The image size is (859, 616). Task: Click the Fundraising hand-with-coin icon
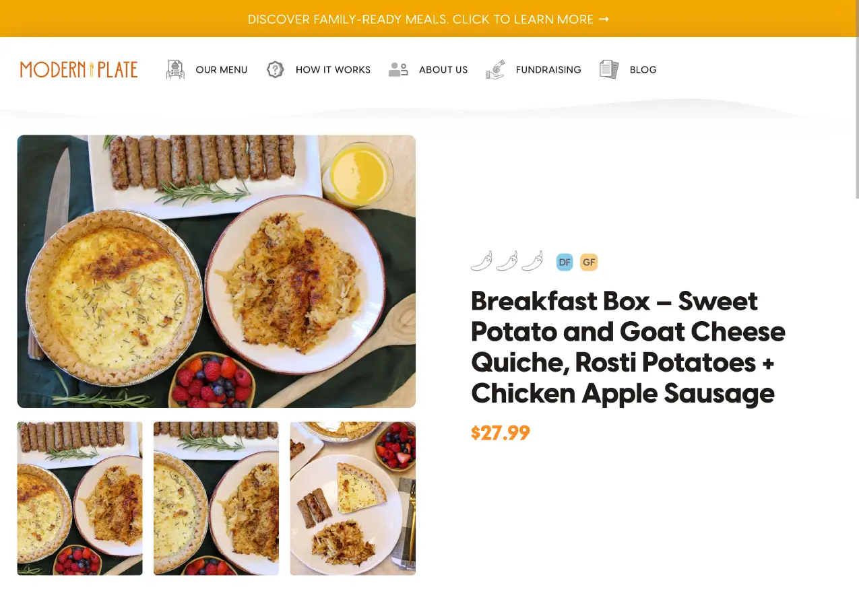[x=495, y=69]
